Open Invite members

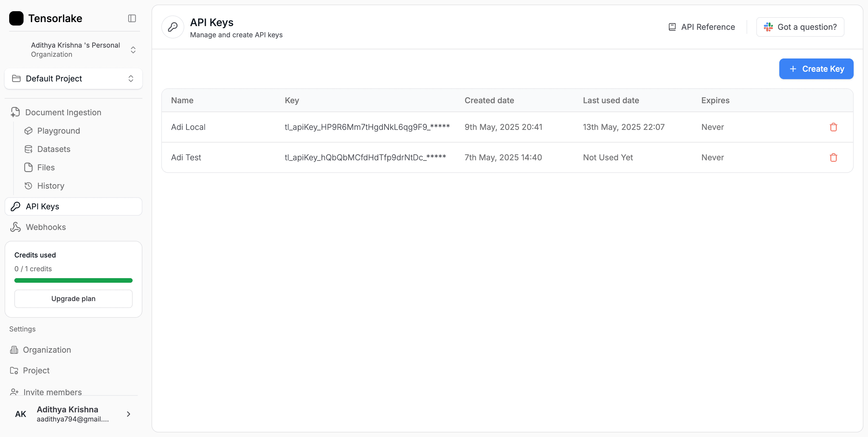[x=53, y=392]
